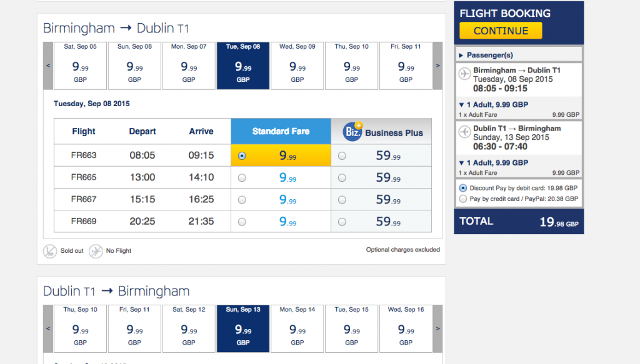
Task: Click the yellow CONTINUE button
Action: [501, 31]
